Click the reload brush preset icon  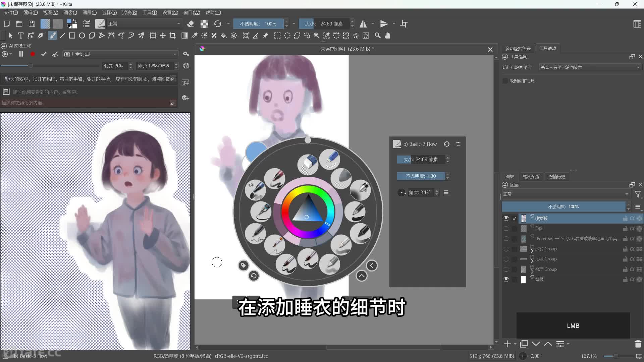coord(218,24)
